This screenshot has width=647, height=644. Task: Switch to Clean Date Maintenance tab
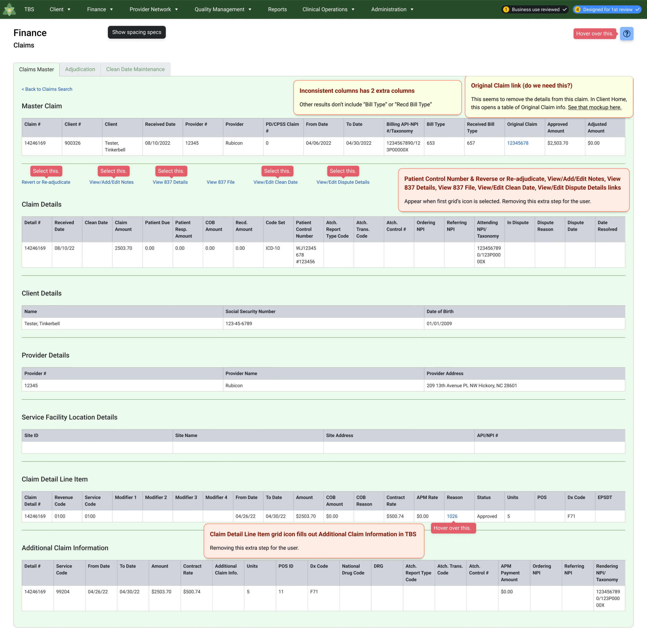click(135, 69)
